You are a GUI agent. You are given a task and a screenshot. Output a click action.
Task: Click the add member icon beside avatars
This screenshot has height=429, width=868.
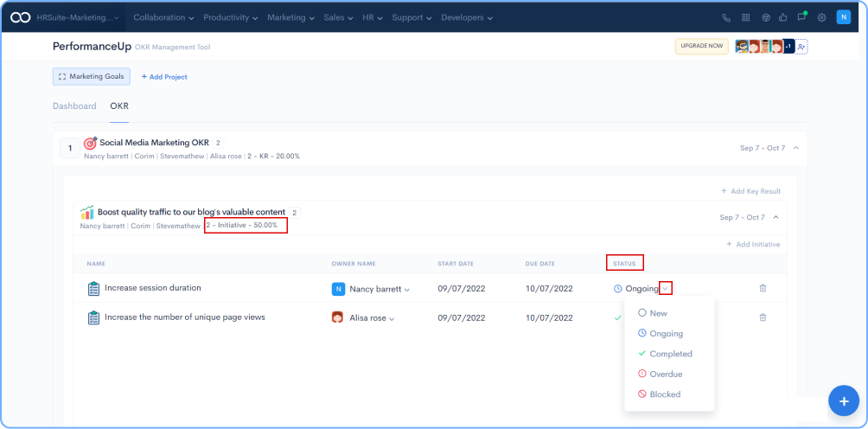click(801, 47)
